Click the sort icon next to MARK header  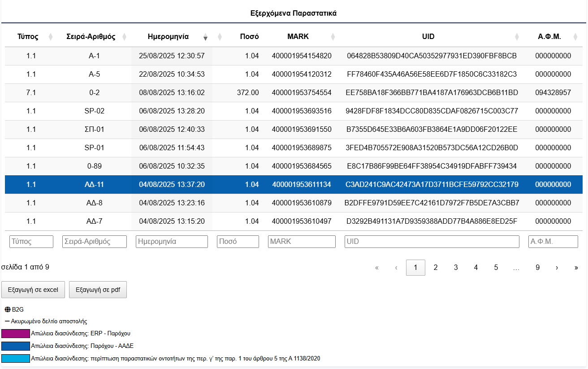[333, 37]
